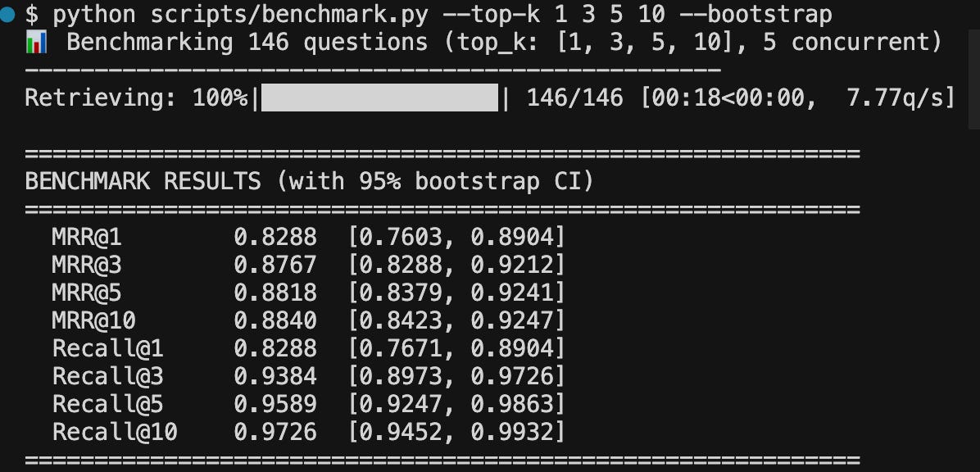Click the MRR@1 upper bound "0.8904]"
Screen dimensions: 980x472
click(x=518, y=237)
